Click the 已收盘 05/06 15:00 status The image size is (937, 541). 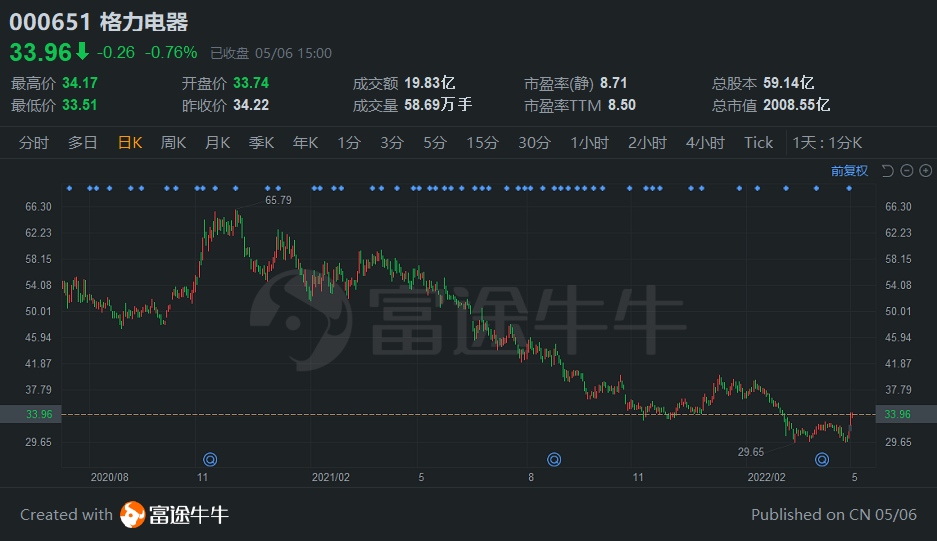271,53
